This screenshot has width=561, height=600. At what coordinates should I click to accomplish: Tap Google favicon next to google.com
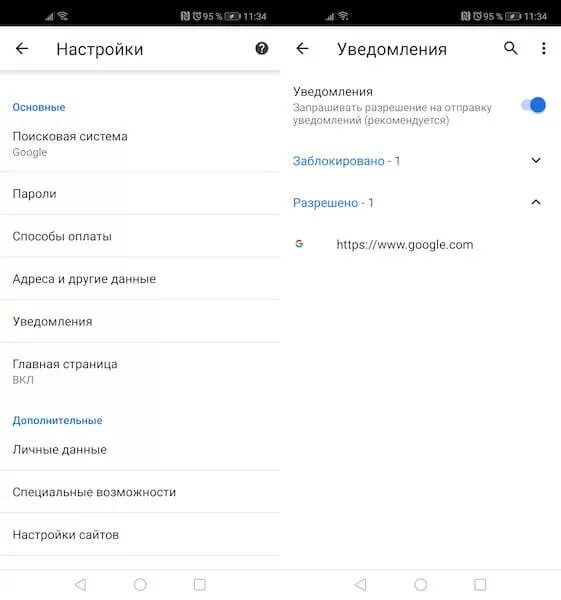click(299, 244)
